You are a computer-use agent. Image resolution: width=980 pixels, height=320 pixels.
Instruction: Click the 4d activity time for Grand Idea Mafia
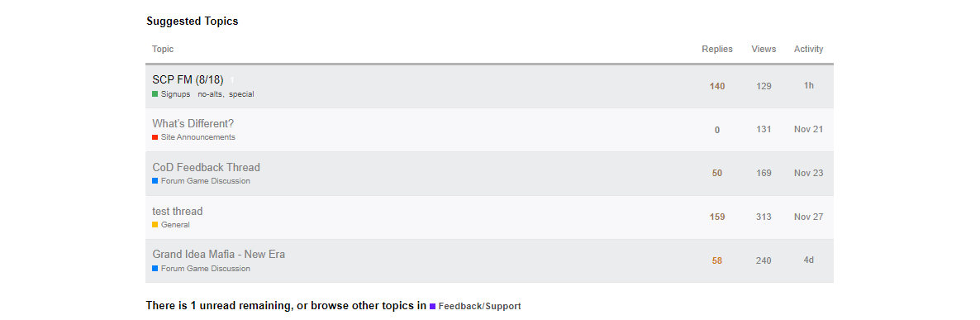(x=809, y=260)
